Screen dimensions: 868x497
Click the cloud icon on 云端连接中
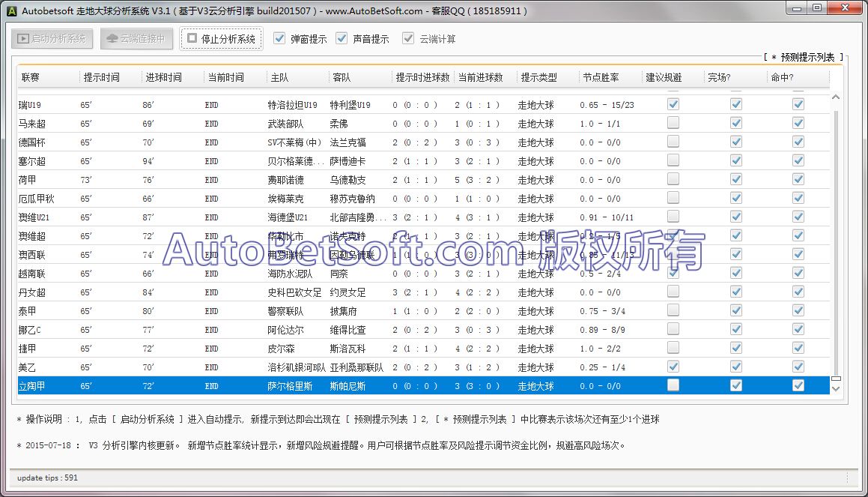coord(112,38)
